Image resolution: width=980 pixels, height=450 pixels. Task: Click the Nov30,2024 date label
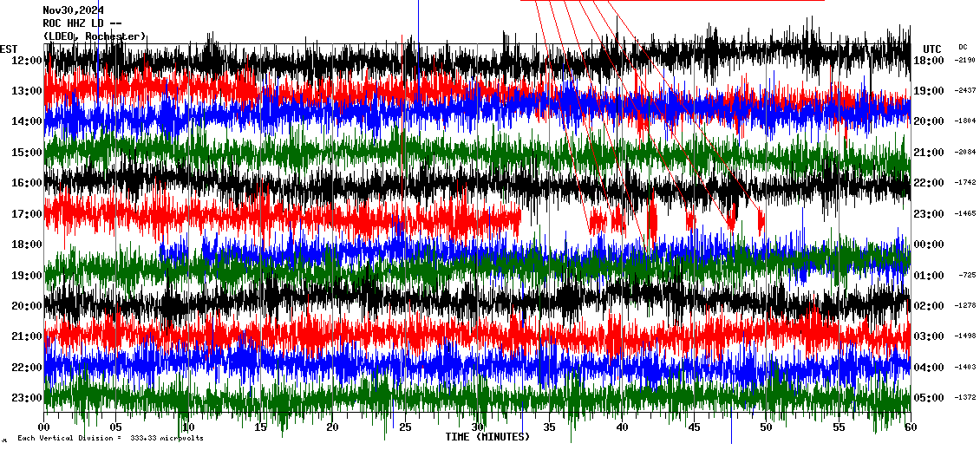click(74, 10)
